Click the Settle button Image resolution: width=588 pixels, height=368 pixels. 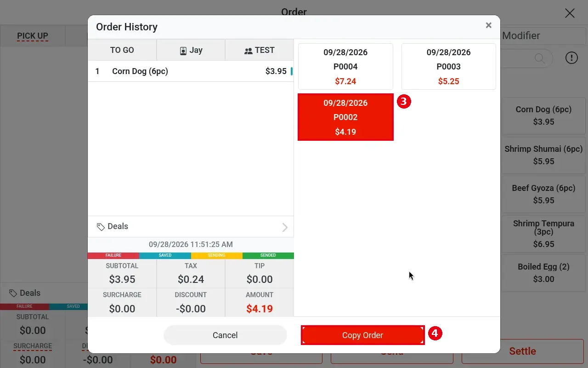(x=523, y=351)
